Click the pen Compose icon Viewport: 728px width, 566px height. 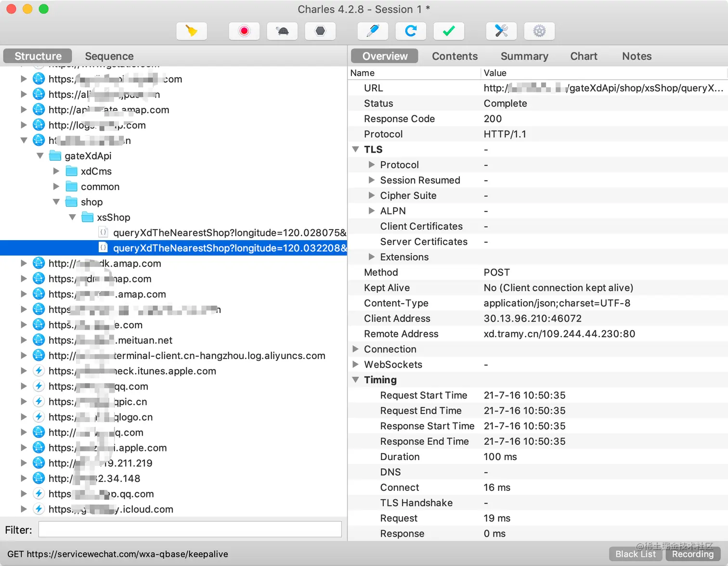point(373,31)
